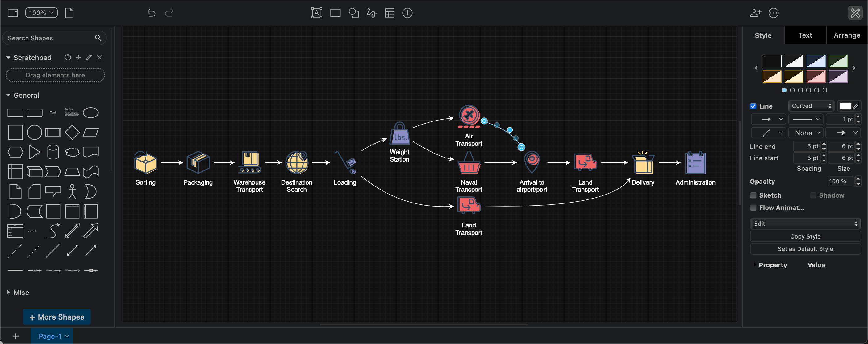
Task: Select the Freehand drawing tool
Action: click(371, 13)
